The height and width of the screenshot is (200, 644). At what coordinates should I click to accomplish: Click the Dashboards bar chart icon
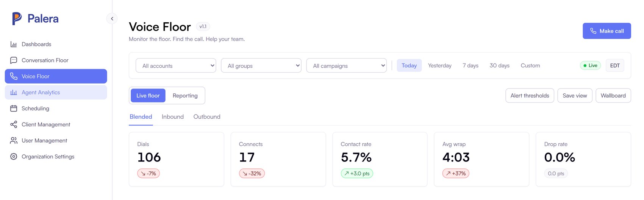(14, 44)
